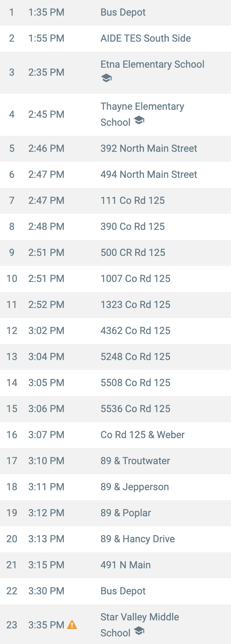Click the 3:30 PM Bus Depot stop
This screenshot has width=231, height=644.
pos(115,591)
